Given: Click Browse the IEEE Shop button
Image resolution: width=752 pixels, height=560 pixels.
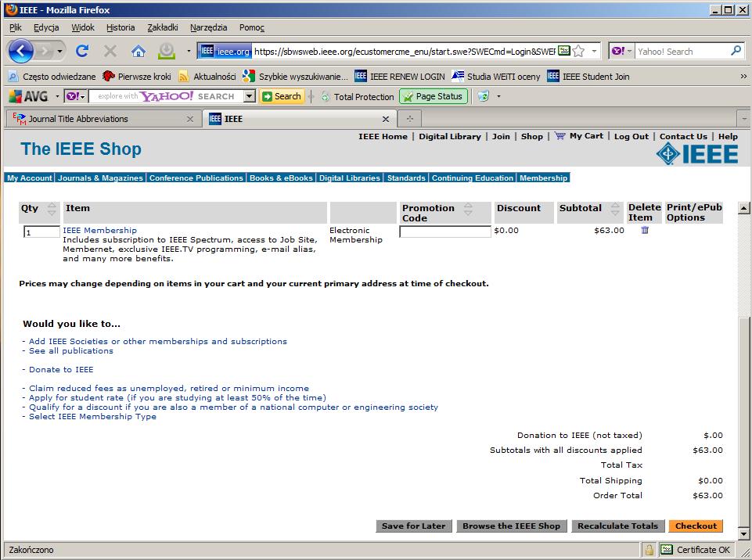Looking at the screenshot, I should click(511, 526).
